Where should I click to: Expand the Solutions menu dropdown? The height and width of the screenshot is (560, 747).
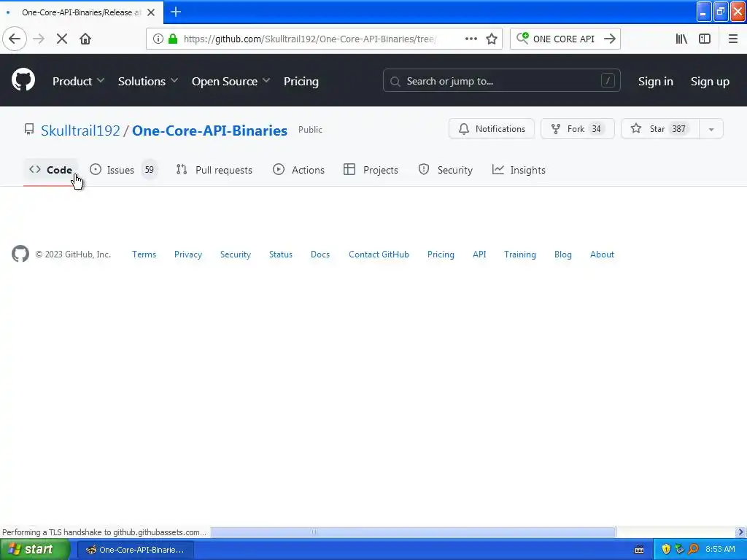click(147, 82)
